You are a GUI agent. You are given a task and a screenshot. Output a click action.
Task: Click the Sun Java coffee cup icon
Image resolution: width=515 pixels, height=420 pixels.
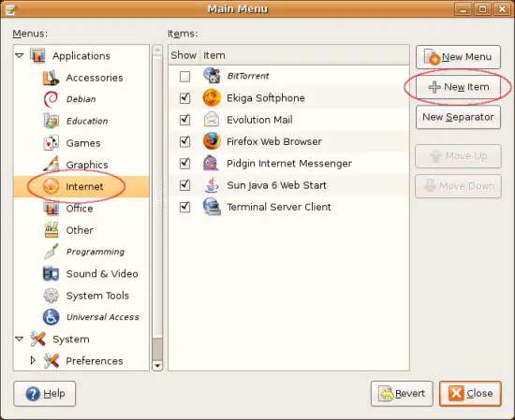pyautogui.click(x=212, y=184)
